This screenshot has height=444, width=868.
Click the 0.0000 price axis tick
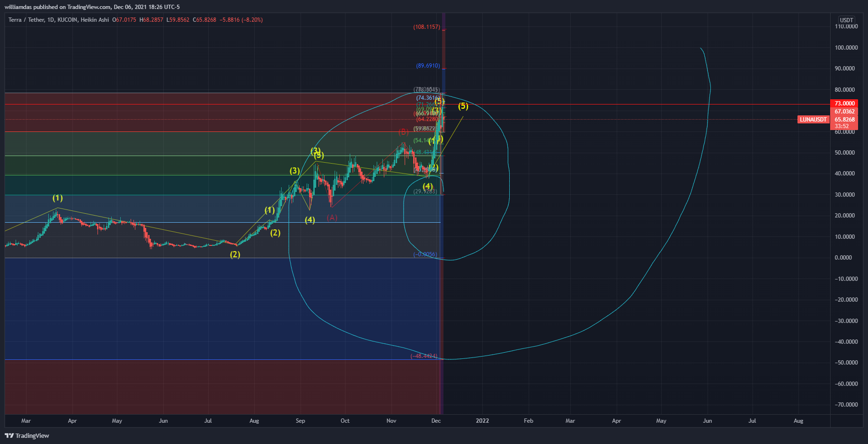843,258
